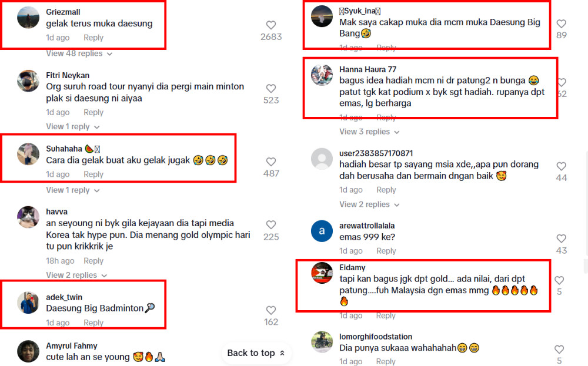Click the Back to top button
This screenshot has height=366, width=588.
click(256, 353)
